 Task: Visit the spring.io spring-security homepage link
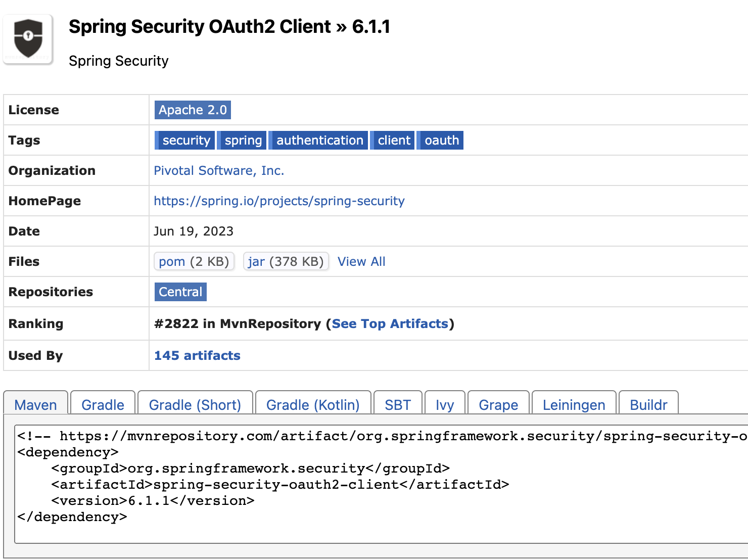point(279,201)
